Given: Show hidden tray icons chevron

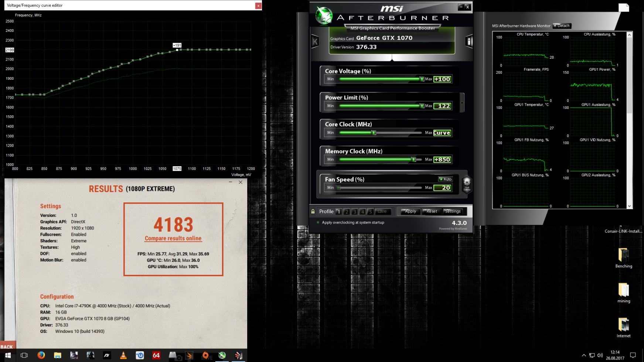Looking at the screenshot, I should coord(584,355).
